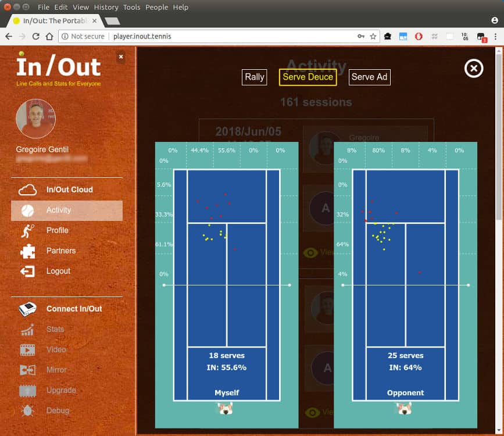The height and width of the screenshot is (436, 504).
Task: Click the Profile tennis player icon
Action: (x=27, y=231)
